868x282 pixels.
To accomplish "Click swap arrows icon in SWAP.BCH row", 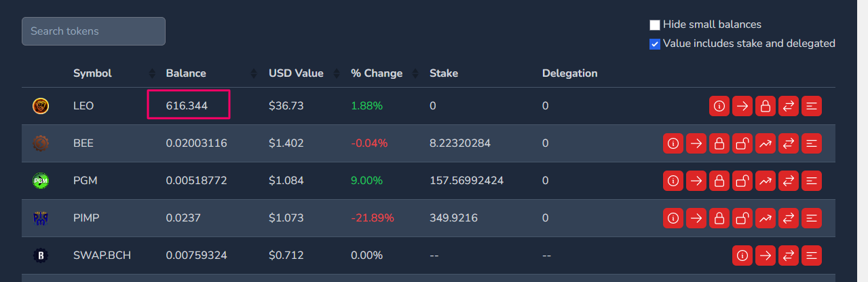I will (789, 255).
